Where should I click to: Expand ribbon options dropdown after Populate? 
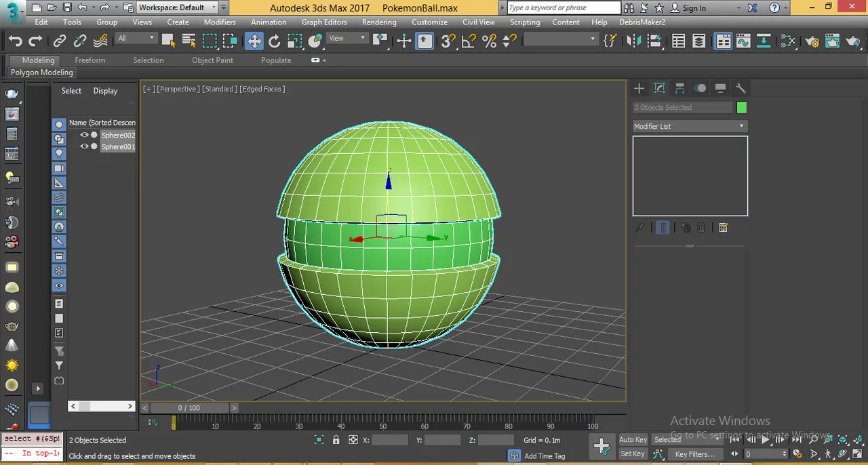coord(319,60)
